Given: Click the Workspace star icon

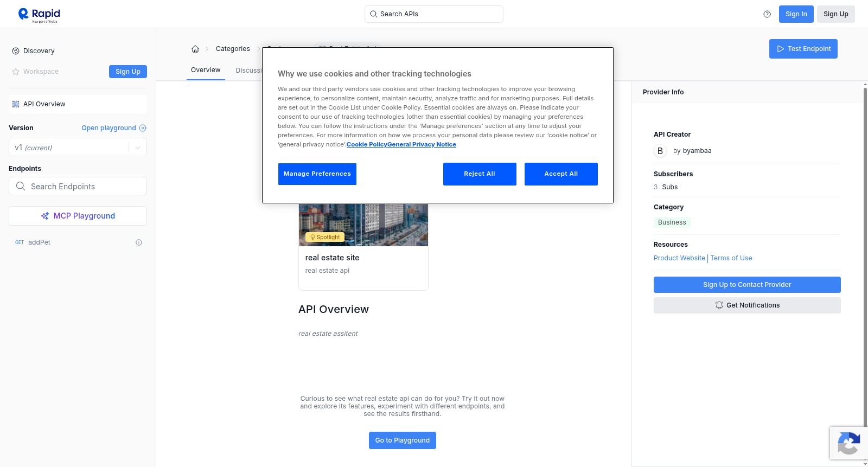Looking at the screenshot, I should coord(16,72).
